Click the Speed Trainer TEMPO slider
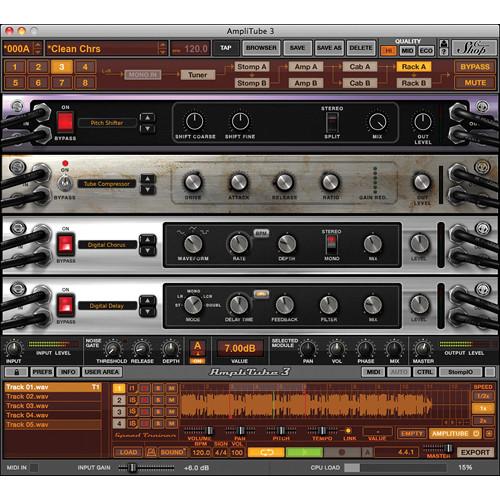The height and width of the screenshot is (500, 500). pyautogui.click(x=322, y=431)
